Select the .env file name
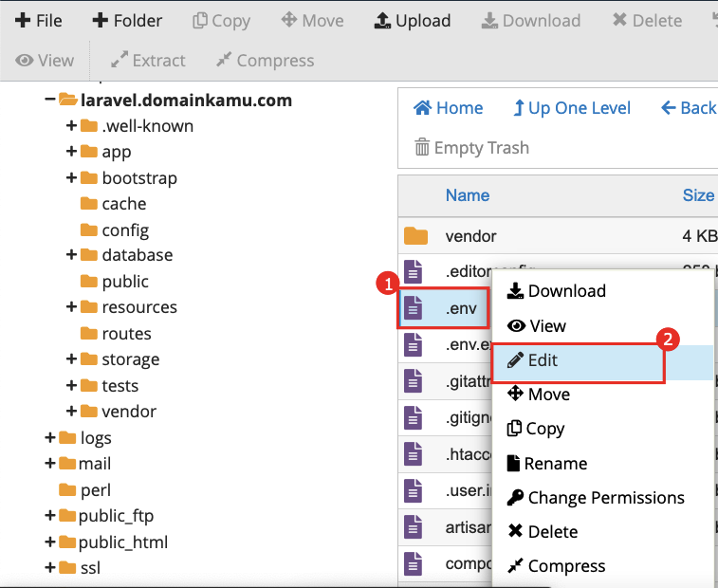 click(x=461, y=308)
